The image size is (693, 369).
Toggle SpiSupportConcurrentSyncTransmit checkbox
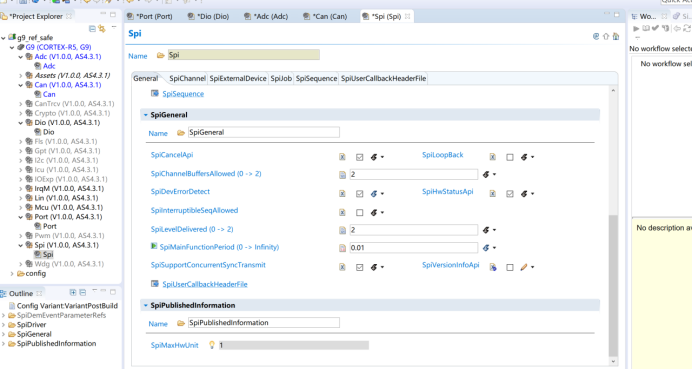359,267
